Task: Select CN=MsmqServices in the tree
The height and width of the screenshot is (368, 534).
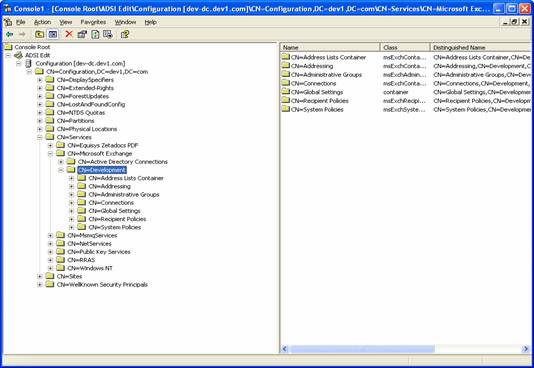Action: pos(92,235)
